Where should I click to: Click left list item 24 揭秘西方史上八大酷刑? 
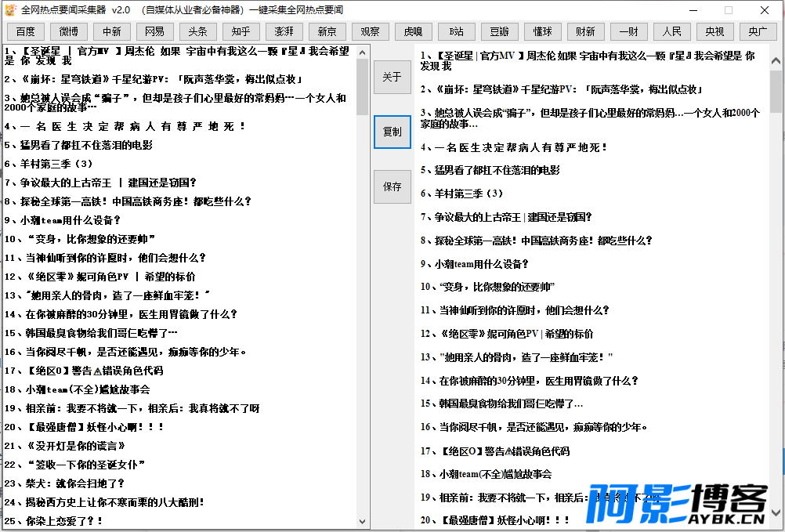(x=105, y=502)
